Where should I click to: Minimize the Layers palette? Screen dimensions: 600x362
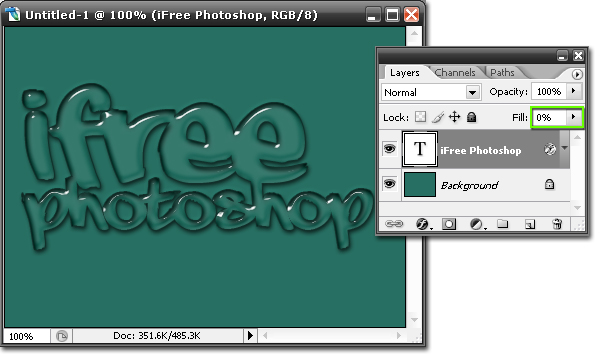562,56
